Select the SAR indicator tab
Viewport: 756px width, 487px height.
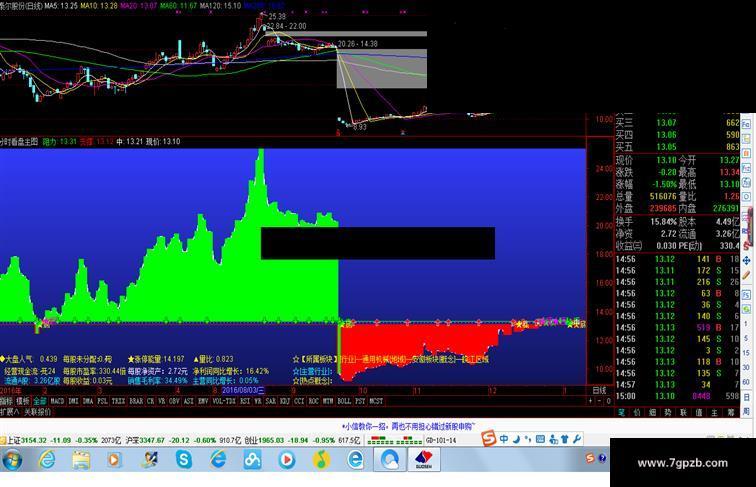(x=270, y=401)
